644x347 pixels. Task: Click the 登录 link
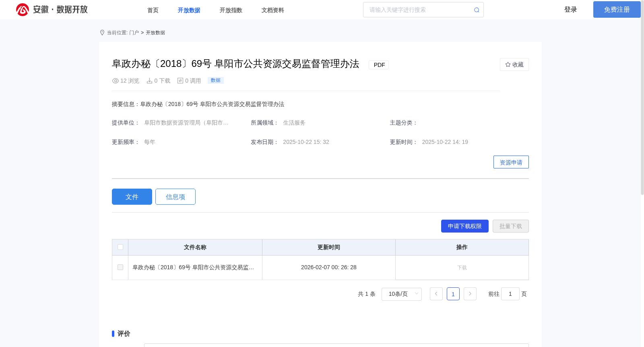[x=571, y=10]
